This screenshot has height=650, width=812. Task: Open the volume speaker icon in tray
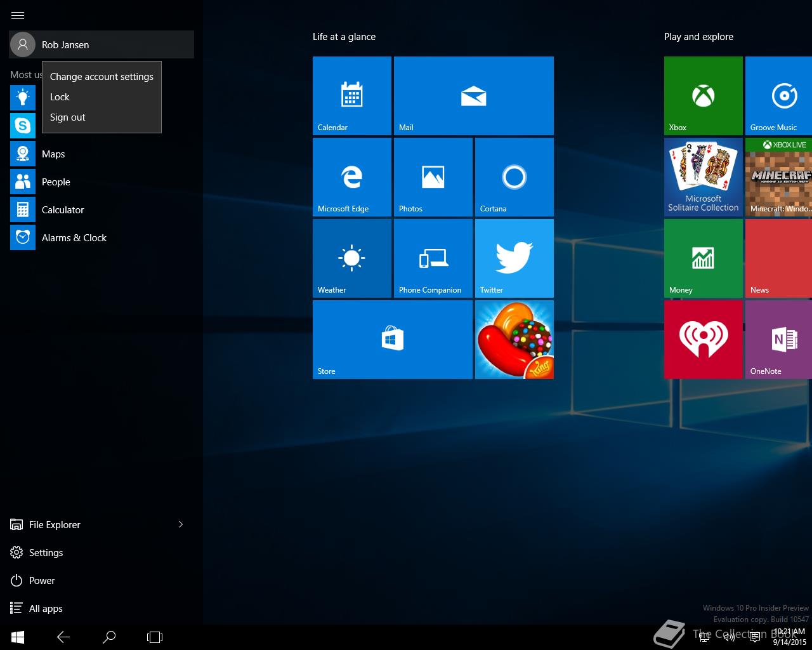pyautogui.click(x=730, y=637)
